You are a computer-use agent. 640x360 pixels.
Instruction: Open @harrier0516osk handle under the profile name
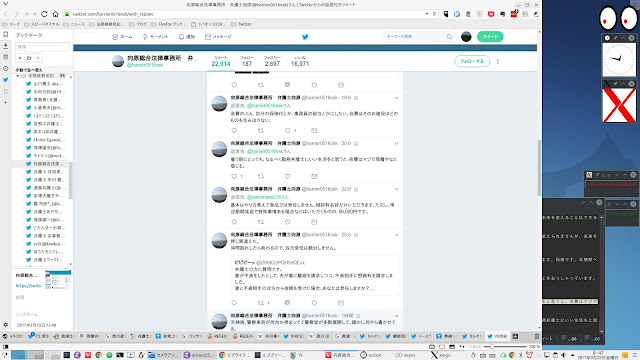tap(145, 65)
